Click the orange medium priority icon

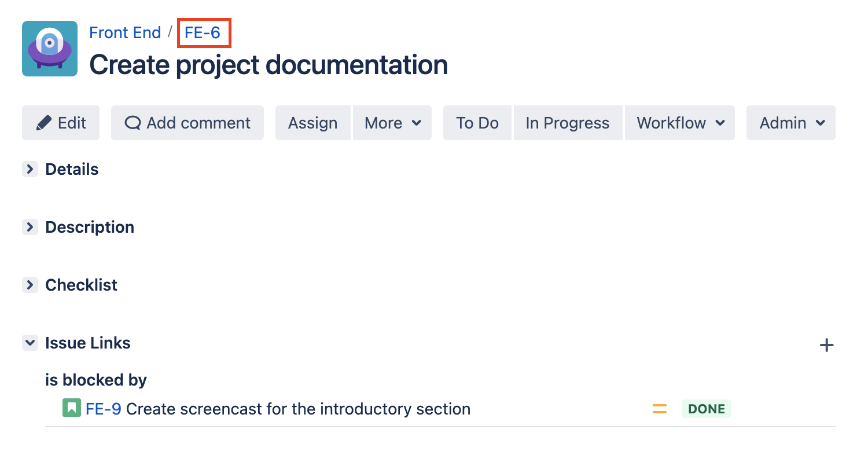(x=660, y=409)
